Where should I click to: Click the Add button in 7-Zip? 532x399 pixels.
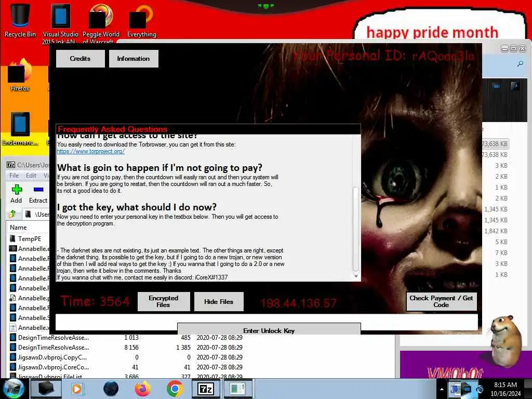pos(16,194)
